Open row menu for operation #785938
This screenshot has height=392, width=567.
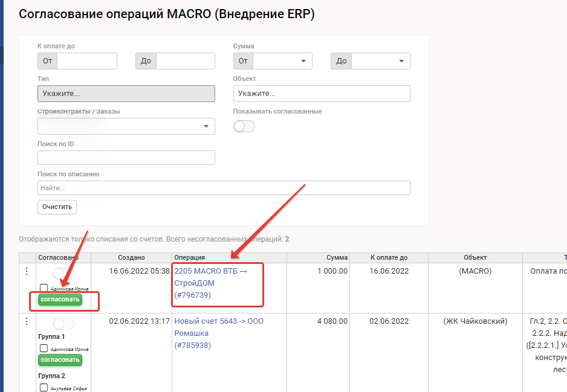point(26,321)
